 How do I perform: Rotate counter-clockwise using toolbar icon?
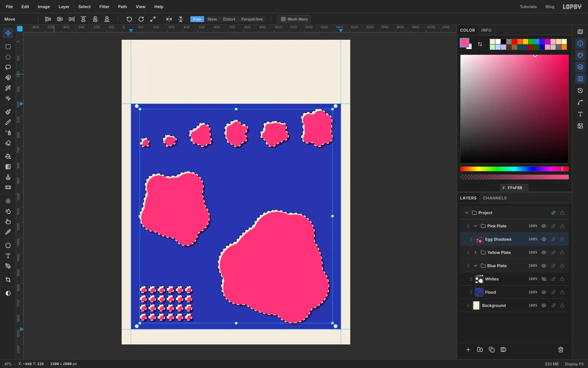tap(129, 19)
